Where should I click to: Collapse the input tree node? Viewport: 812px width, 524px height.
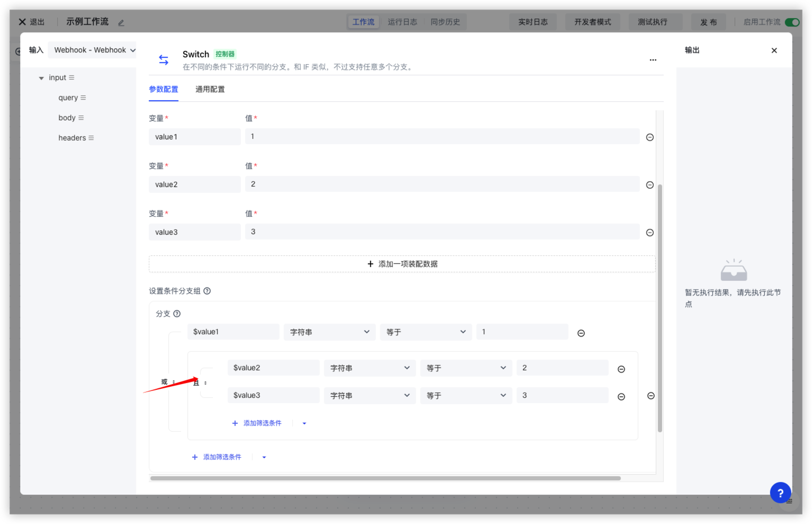point(41,78)
